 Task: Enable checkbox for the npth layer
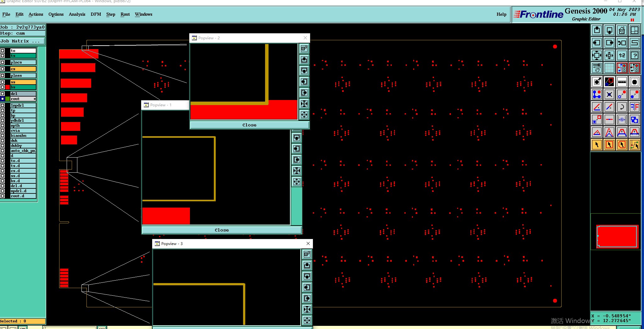[3, 125]
